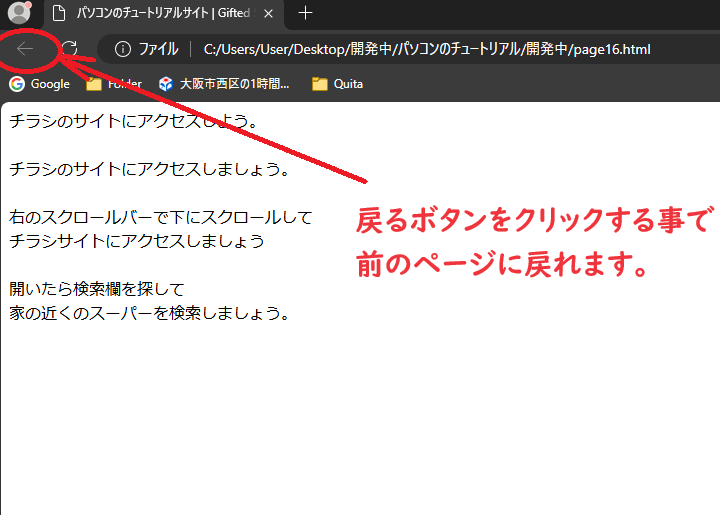720x515 pixels.
Task: Close the パソコンのチュートリアルサイト tab
Action: [268, 13]
